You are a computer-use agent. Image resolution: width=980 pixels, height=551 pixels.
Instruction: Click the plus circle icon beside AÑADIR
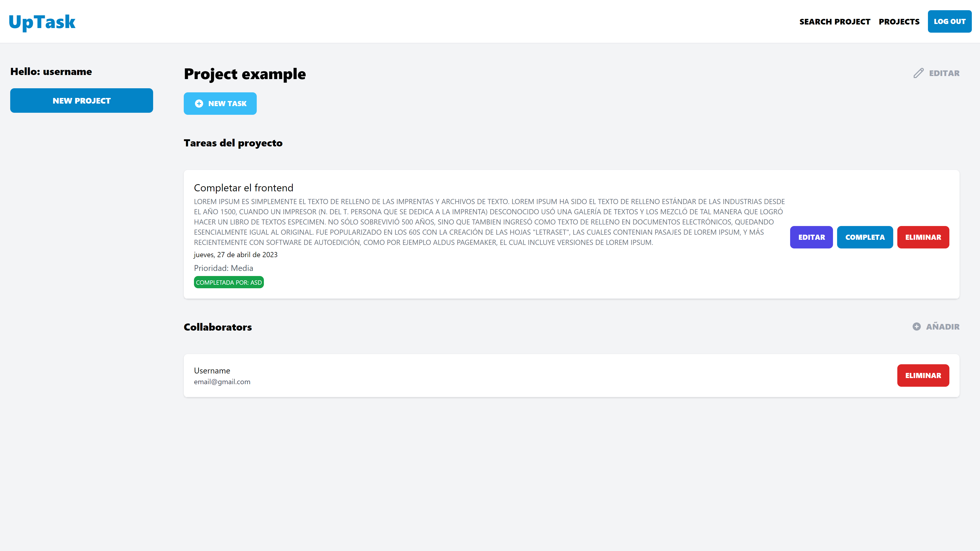click(x=916, y=327)
